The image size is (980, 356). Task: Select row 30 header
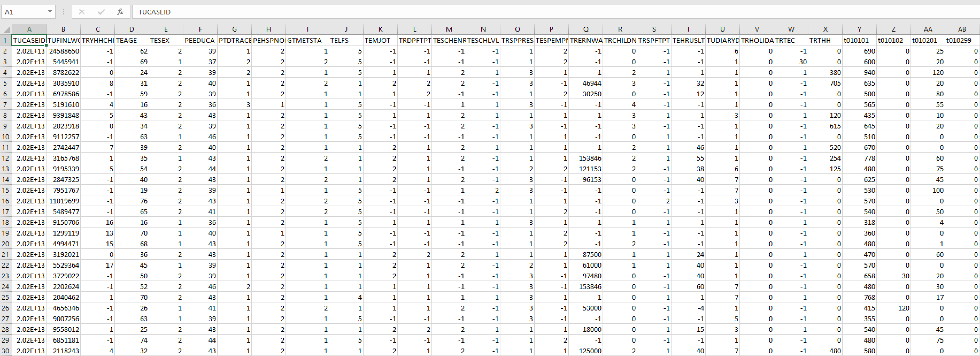click(6, 351)
